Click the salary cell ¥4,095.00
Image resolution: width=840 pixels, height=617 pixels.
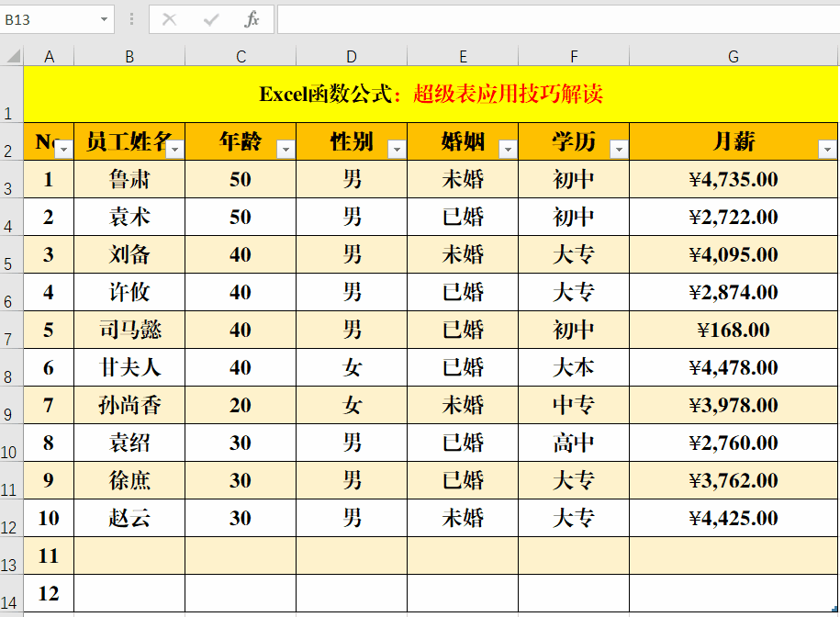[x=734, y=254]
